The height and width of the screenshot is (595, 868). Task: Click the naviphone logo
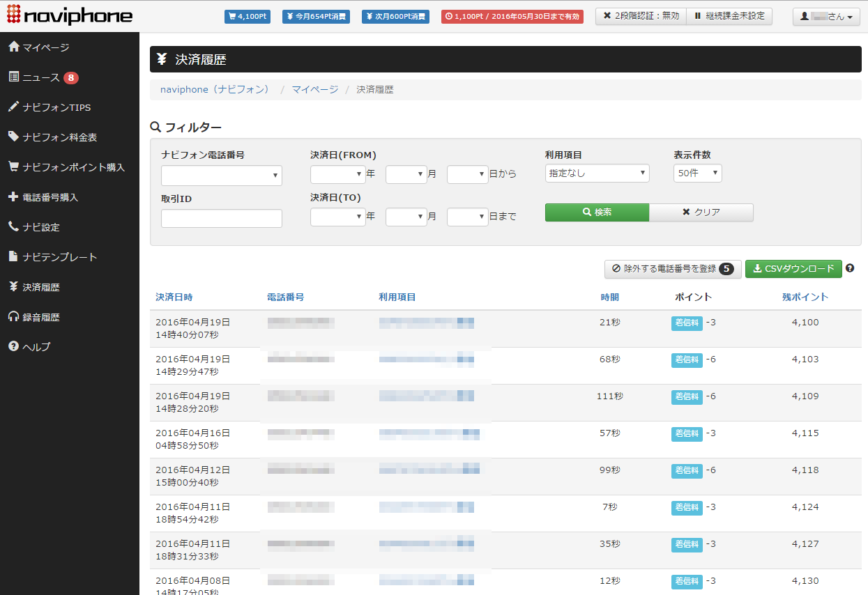click(69, 15)
